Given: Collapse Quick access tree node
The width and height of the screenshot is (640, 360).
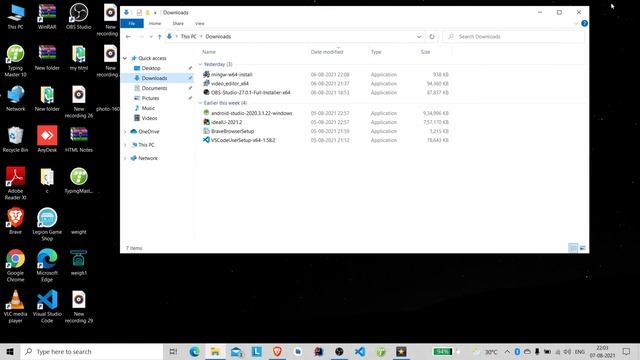Looking at the screenshot, I should tap(125, 58).
